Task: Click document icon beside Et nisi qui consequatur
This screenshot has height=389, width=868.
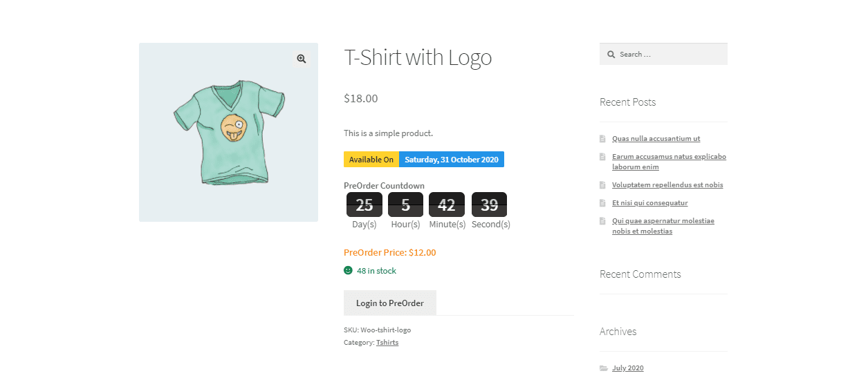Action: [602, 203]
